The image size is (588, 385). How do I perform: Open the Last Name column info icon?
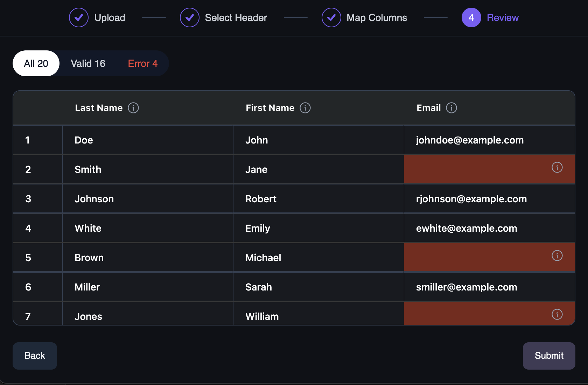(133, 108)
